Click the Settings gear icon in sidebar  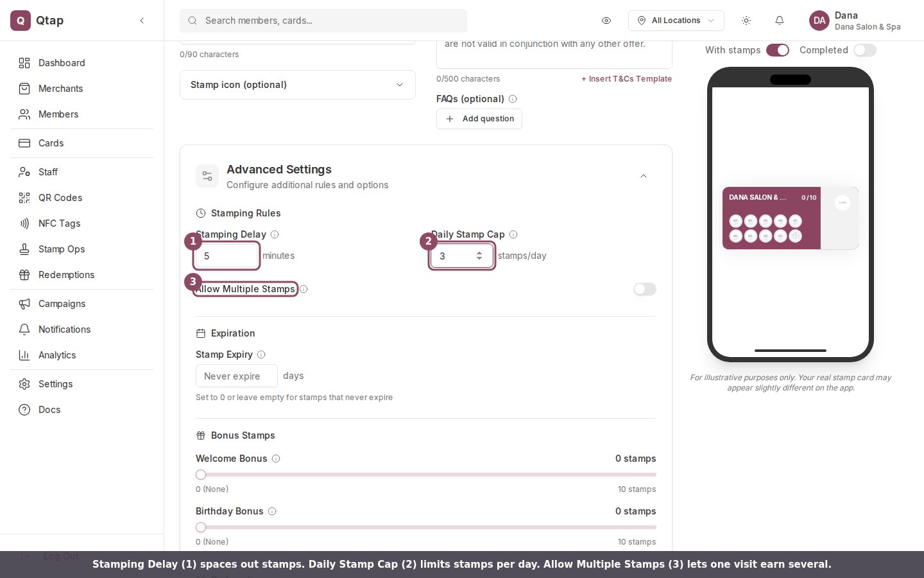(x=24, y=384)
